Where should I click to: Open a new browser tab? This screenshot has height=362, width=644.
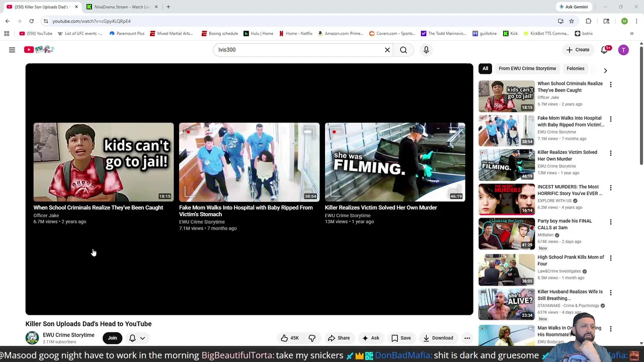pyautogui.click(x=168, y=7)
